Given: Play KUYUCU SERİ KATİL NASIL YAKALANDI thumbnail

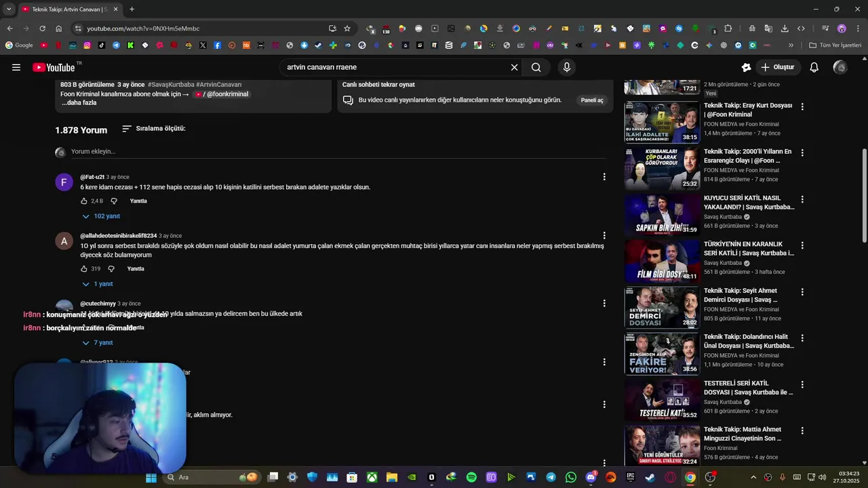Looking at the screenshot, I should tap(662, 215).
